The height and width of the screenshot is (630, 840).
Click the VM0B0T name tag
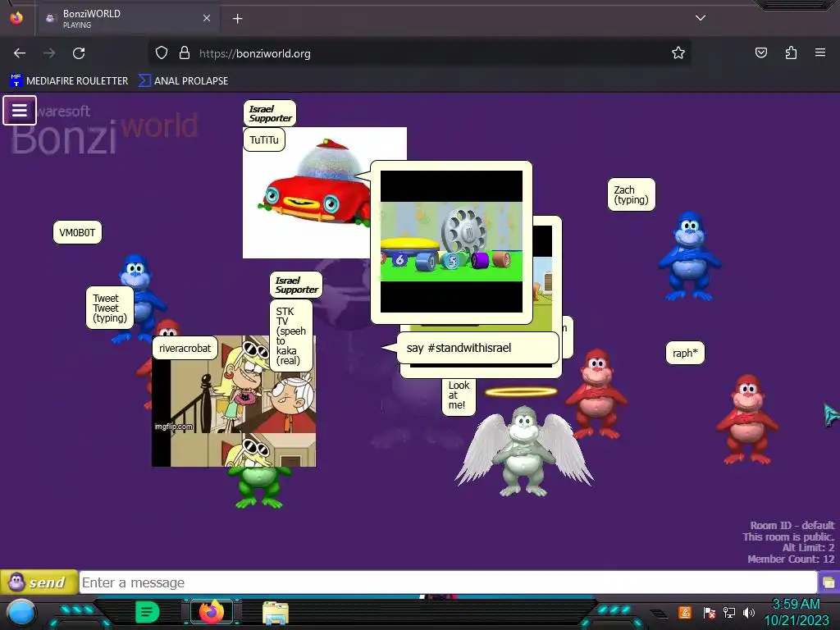77,232
